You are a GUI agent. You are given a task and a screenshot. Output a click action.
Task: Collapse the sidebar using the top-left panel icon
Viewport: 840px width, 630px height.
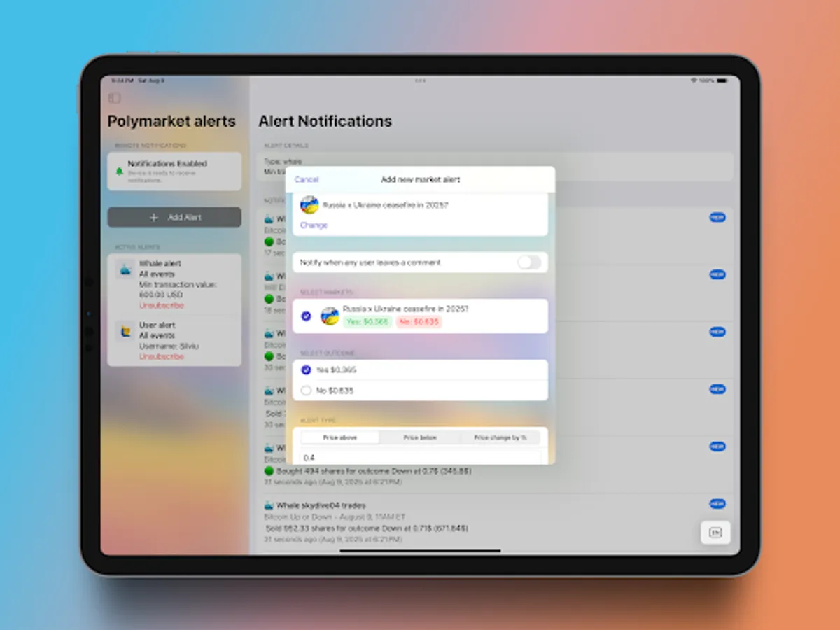[114, 98]
